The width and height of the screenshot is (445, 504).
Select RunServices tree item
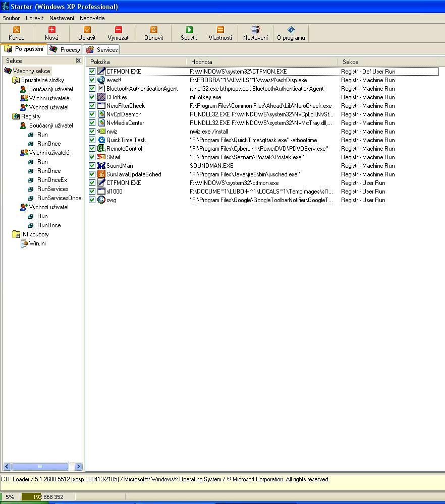(x=52, y=188)
